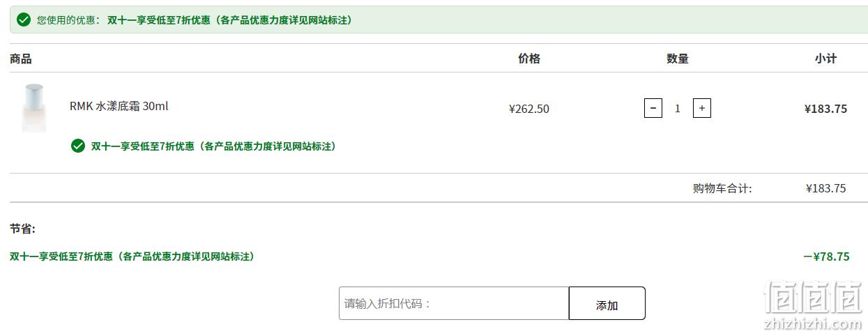Click the savings amount -¥78.75
The image size is (868, 336).
826,256
